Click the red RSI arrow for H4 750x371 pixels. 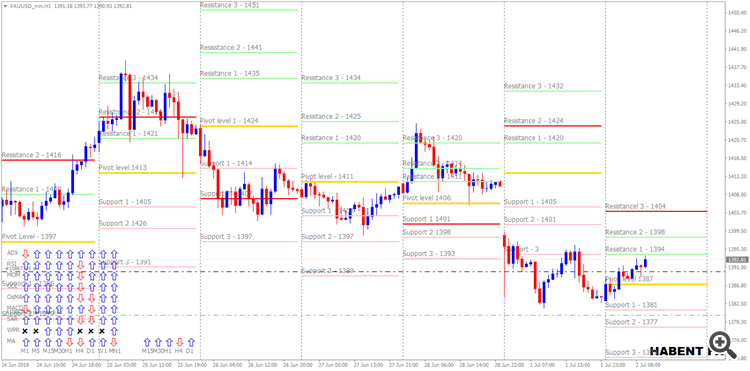[81, 265]
